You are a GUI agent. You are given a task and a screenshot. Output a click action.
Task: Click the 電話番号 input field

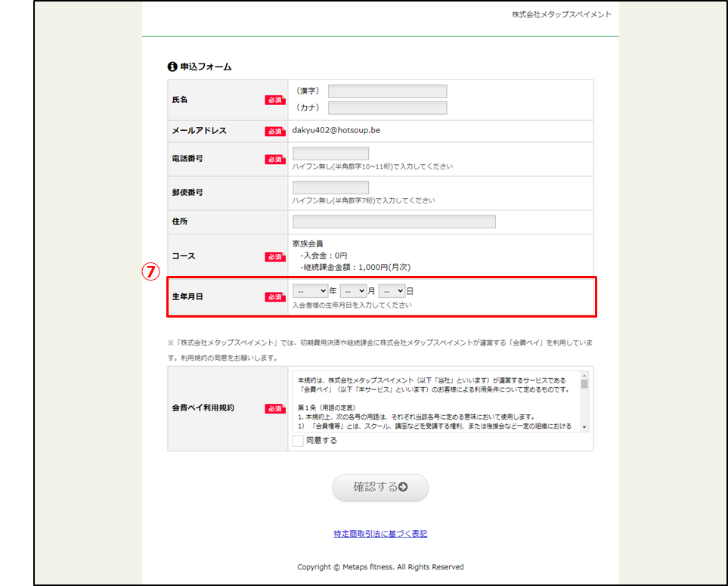(x=330, y=153)
